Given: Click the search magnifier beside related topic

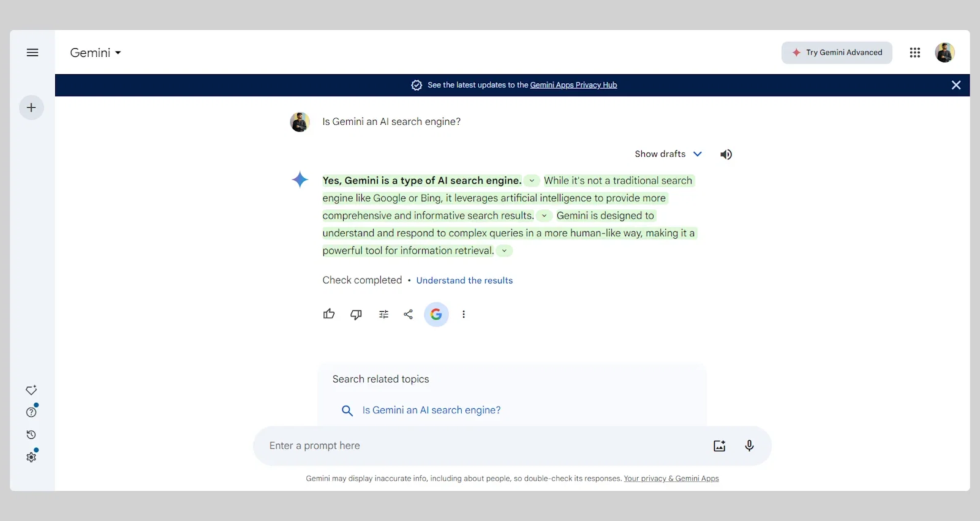Looking at the screenshot, I should (347, 411).
